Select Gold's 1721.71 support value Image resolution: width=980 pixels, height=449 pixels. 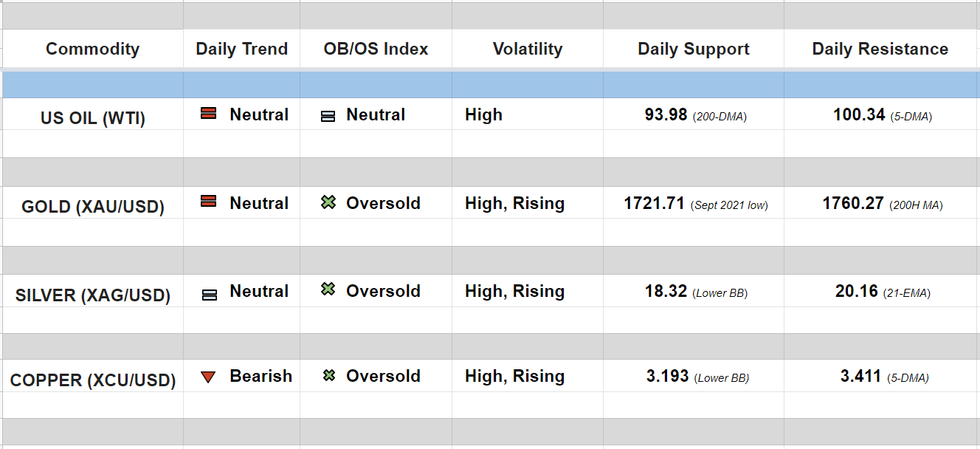[655, 203]
